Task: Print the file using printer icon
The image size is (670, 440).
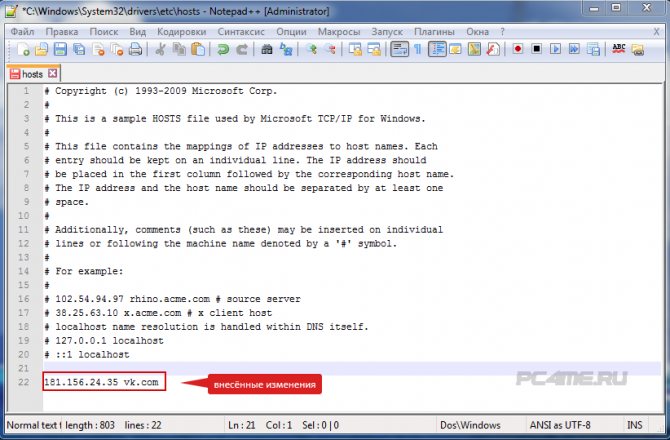Action: 135,50
